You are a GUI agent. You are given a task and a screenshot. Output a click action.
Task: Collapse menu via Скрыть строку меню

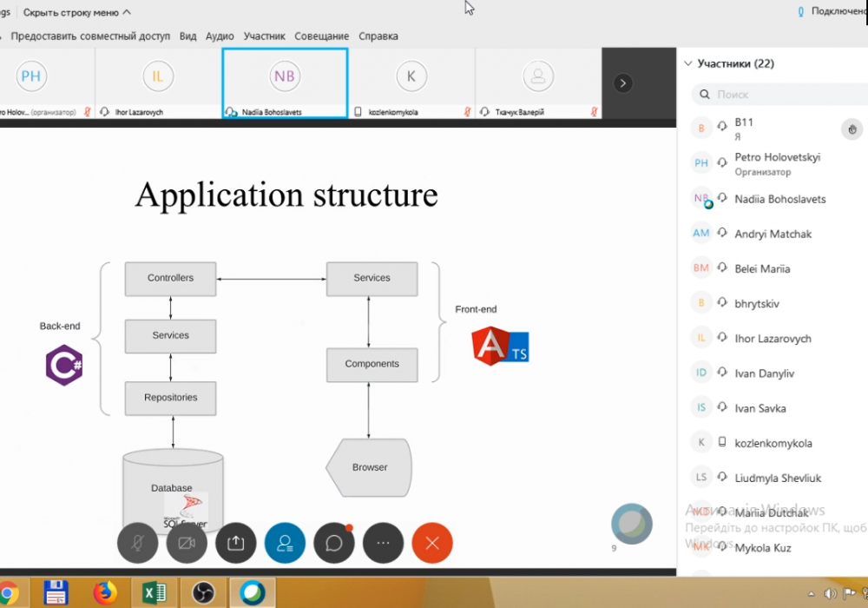(76, 12)
